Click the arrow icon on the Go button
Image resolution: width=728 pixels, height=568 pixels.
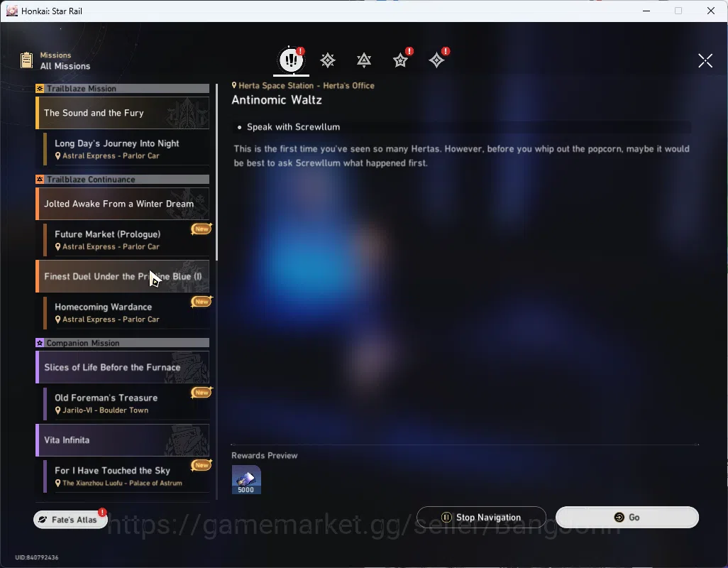coord(619,518)
